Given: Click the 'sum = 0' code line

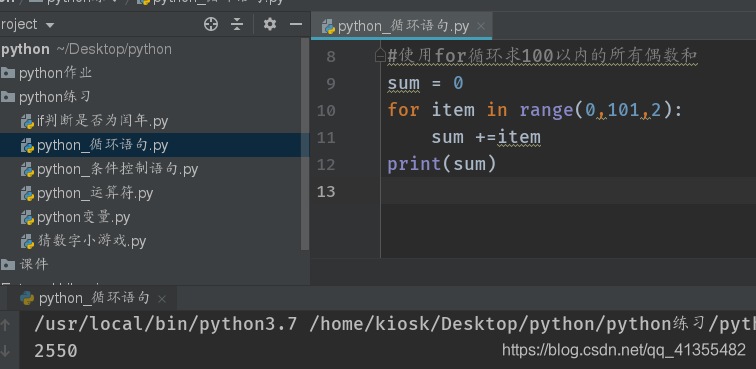Looking at the screenshot, I should tap(425, 83).
